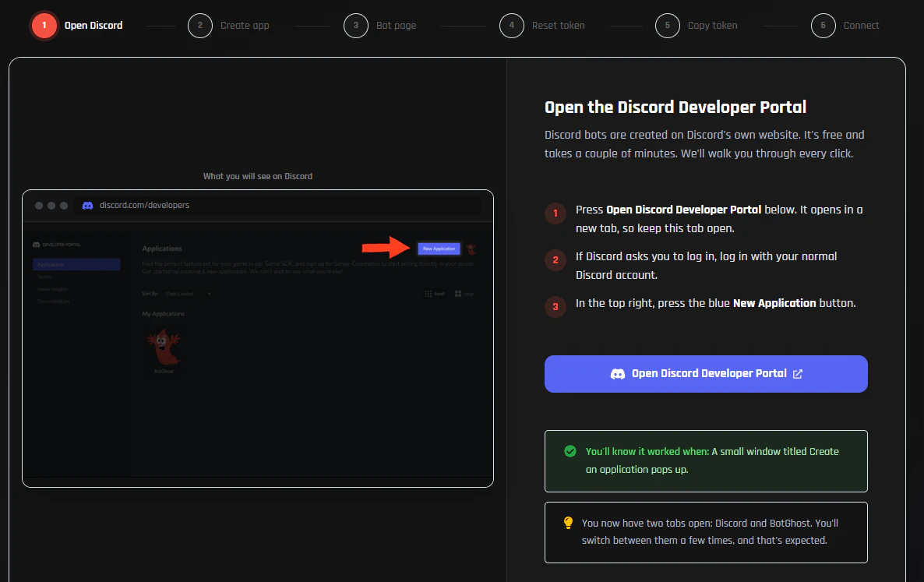Click 'What you will see on Discord' caption
Viewport: 924px width, 582px height.
258,176
